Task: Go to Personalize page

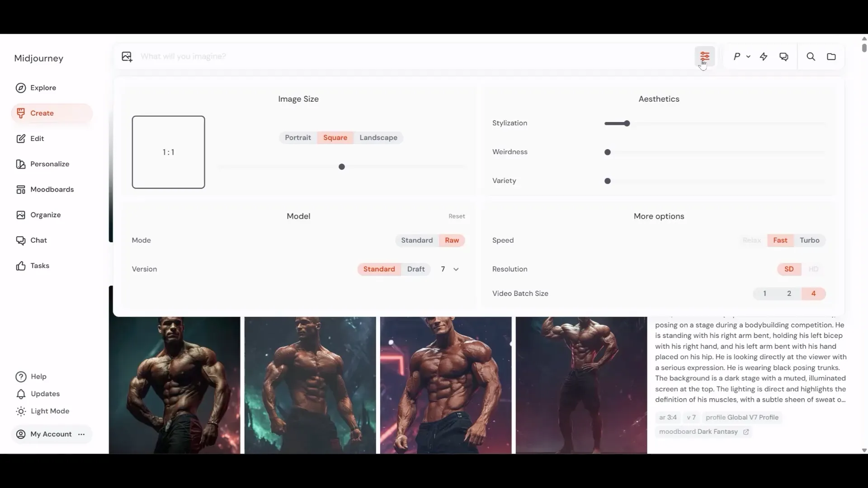Action: (x=49, y=164)
